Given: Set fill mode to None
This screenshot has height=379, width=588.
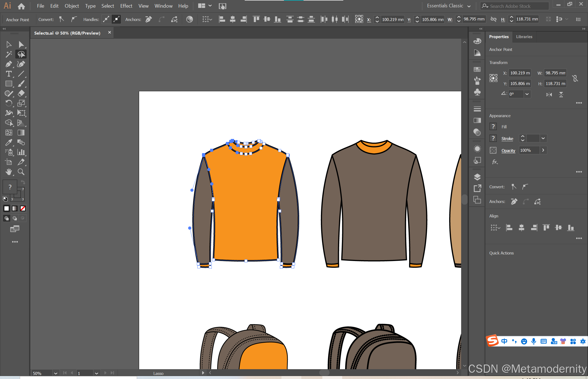Looking at the screenshot, I should click(x=23, y=208).
